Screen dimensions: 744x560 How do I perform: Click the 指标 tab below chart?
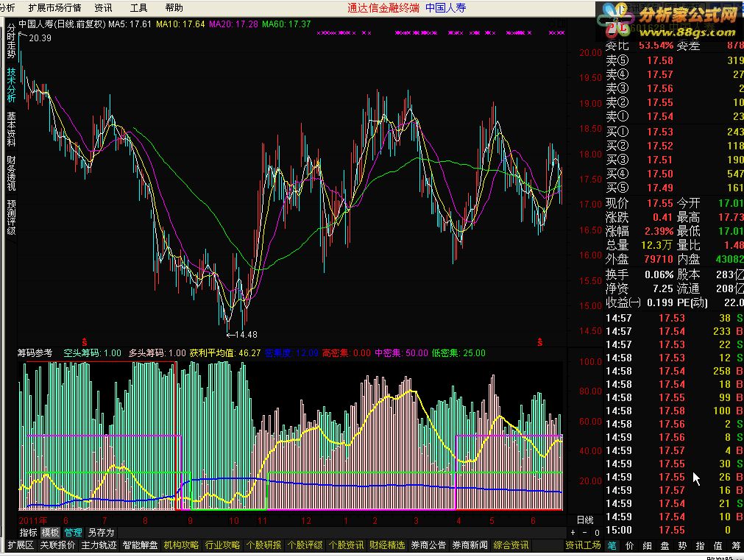coord(28,533)
